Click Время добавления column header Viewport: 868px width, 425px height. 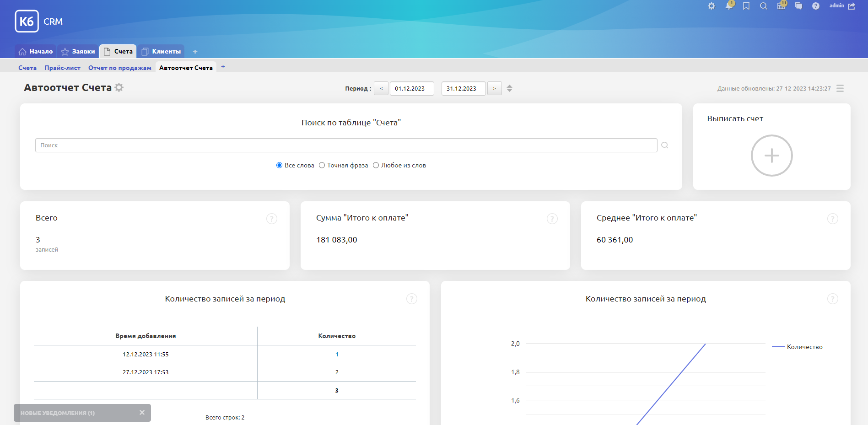pyautogui.click(x=146, y=336)
